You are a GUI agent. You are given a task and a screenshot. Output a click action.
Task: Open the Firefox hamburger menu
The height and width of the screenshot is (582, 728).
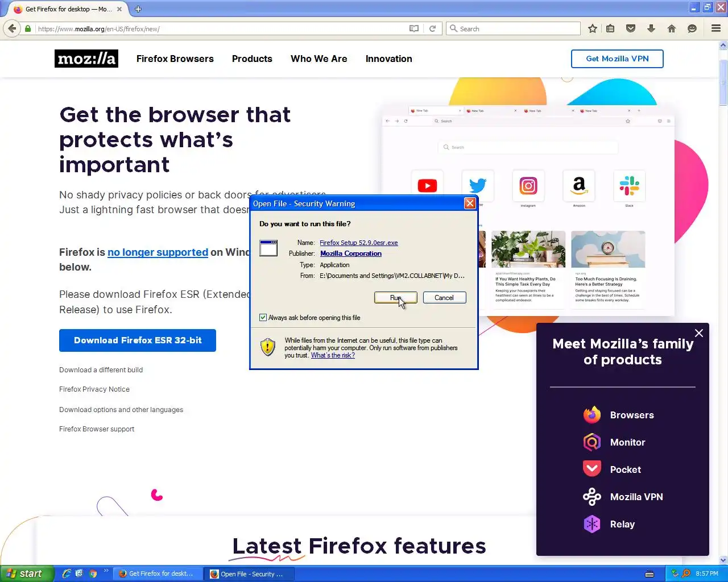[716, 28]
